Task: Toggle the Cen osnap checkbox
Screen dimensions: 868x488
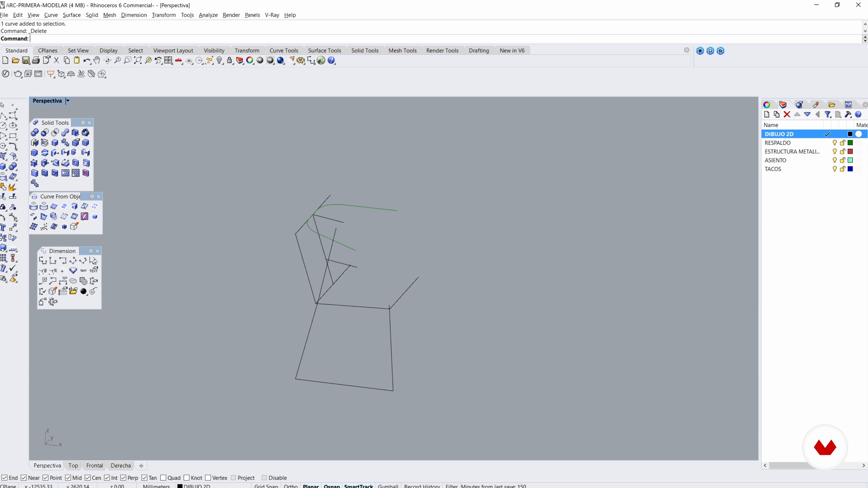Action: (x=88, y=478)
